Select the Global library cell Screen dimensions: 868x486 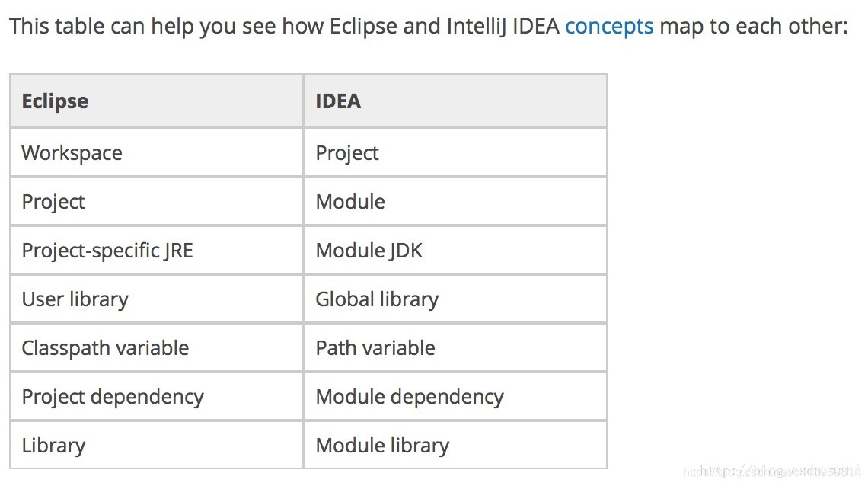click(x=455, y=299)
